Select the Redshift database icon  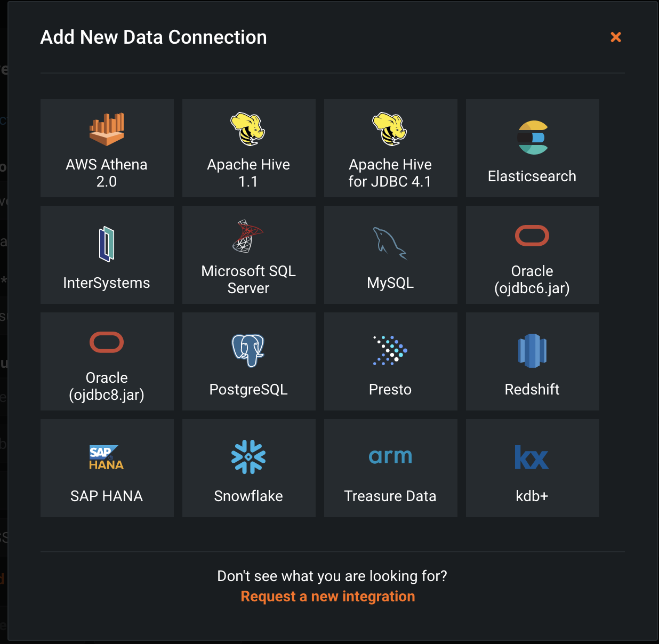click(532, 350)
